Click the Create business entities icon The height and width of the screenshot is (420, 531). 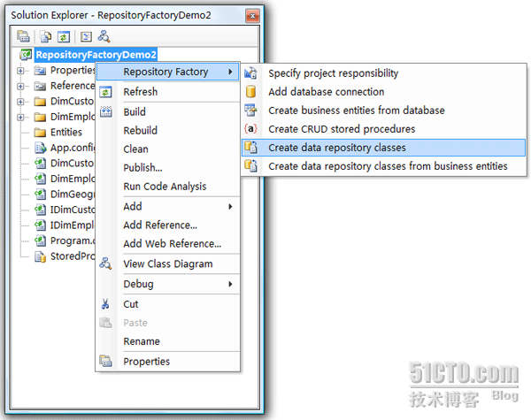tap(250, 111)
